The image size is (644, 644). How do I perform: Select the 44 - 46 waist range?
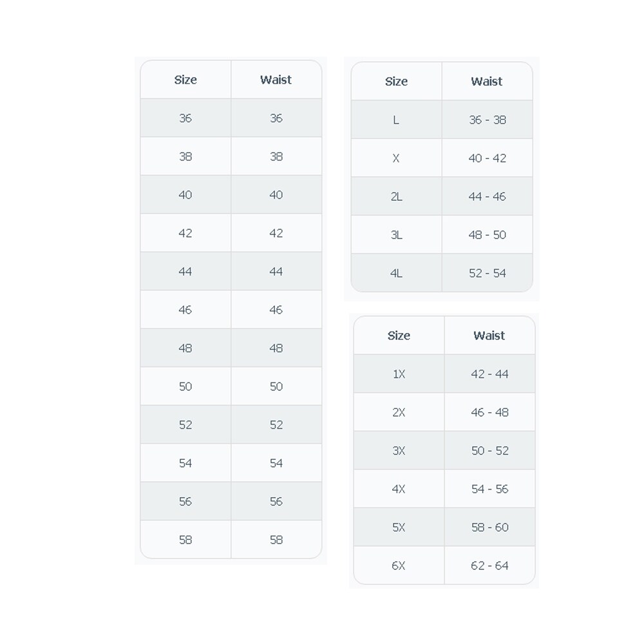click(x=487, y=196)
